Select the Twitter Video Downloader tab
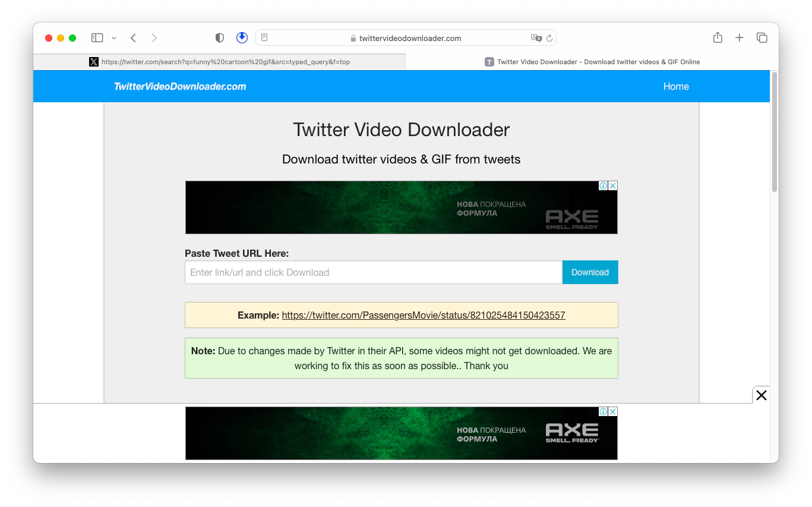The image size is (812, 507). tap(592, 62)
